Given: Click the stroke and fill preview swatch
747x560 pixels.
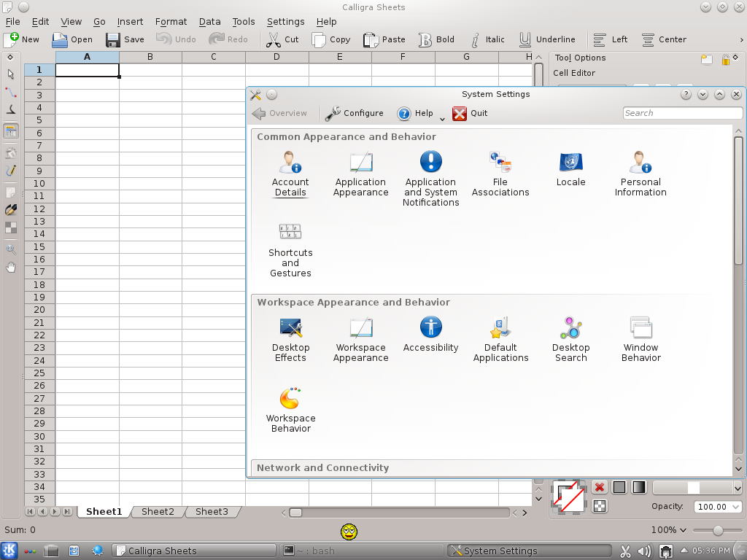Looking at the screenshot, I should [569, 497].
